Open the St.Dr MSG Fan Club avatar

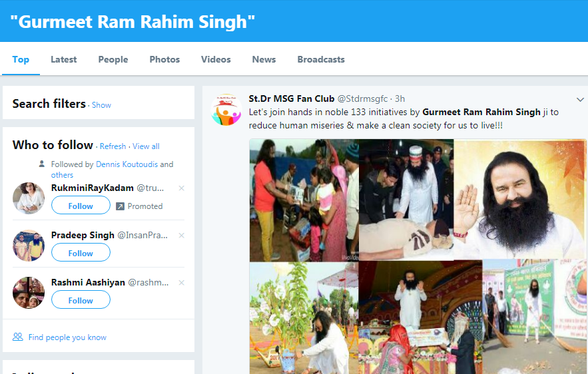(226, 110)
